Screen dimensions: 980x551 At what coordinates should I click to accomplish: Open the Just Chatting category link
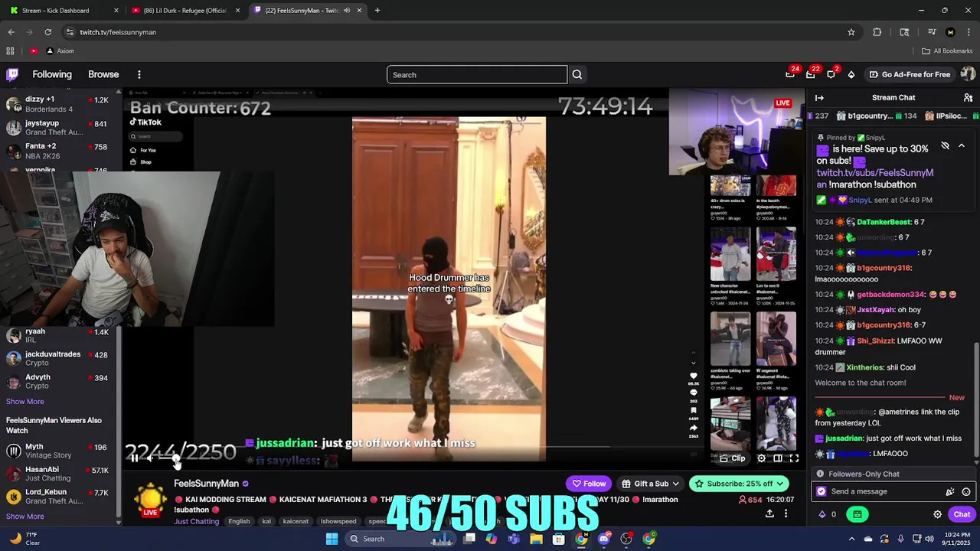pos(197,521)
